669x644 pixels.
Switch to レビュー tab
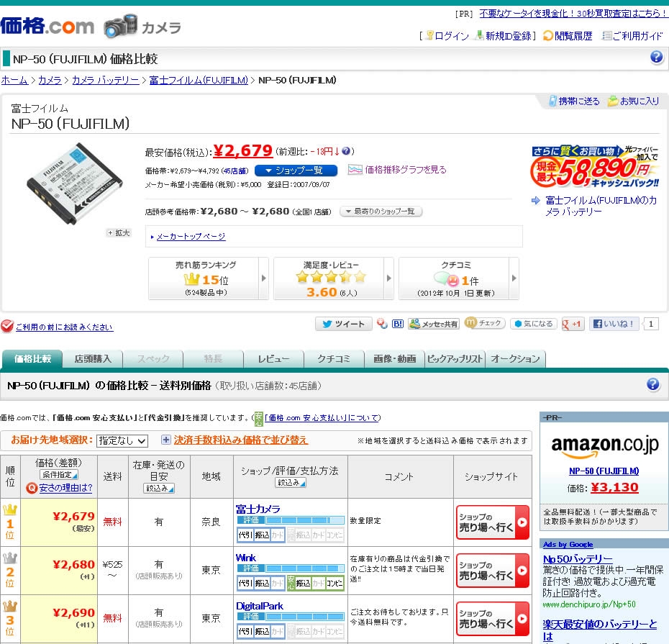click(273, 359)
